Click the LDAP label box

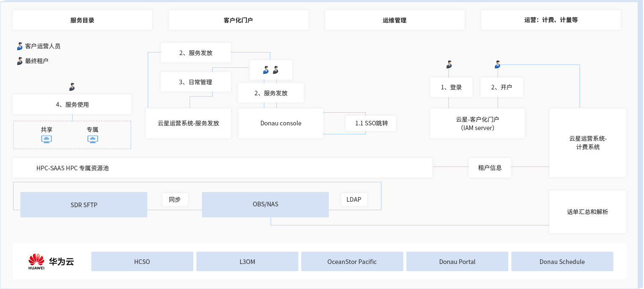(x=354, y=200)
